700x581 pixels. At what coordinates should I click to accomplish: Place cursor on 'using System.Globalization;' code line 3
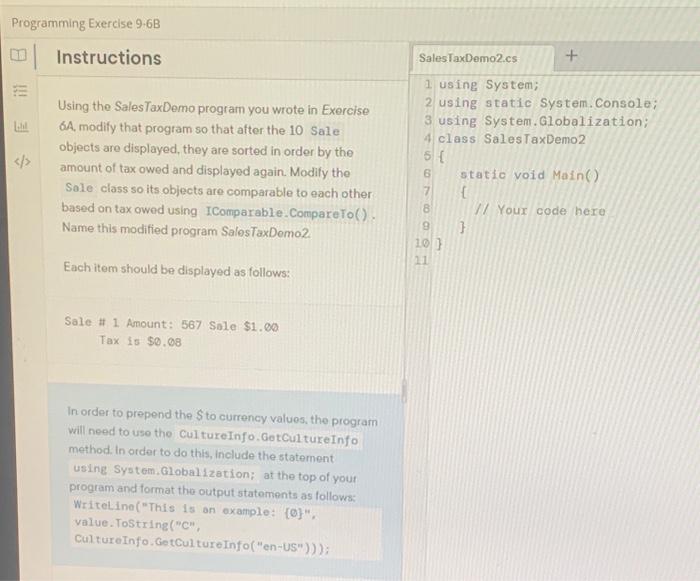pos(543,121)
